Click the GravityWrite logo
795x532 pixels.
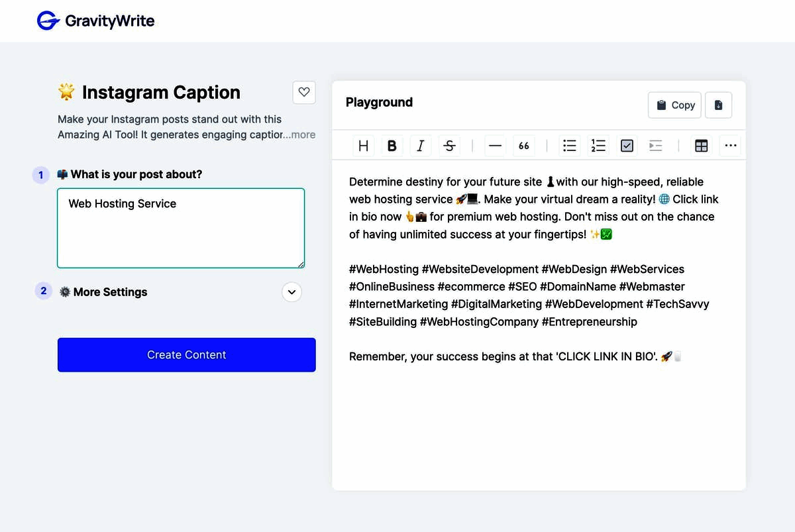[95, 21]
